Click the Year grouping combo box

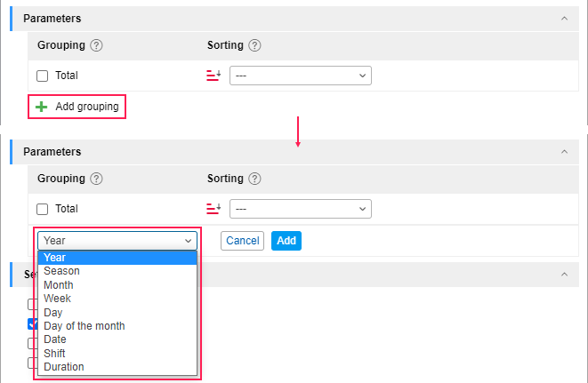pos(117,241)
